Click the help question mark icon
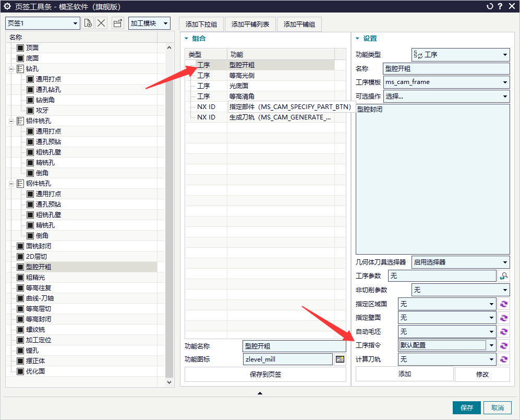 click(x=500, y=6)
